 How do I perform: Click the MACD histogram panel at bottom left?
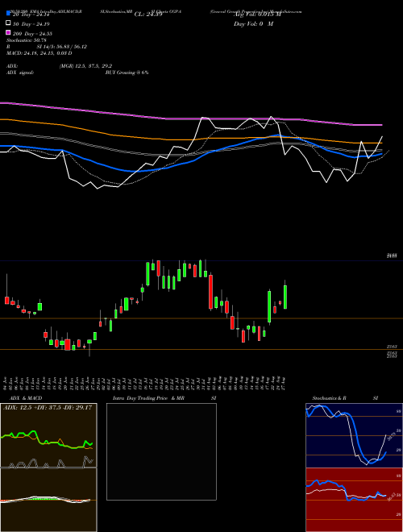(48, 500)
